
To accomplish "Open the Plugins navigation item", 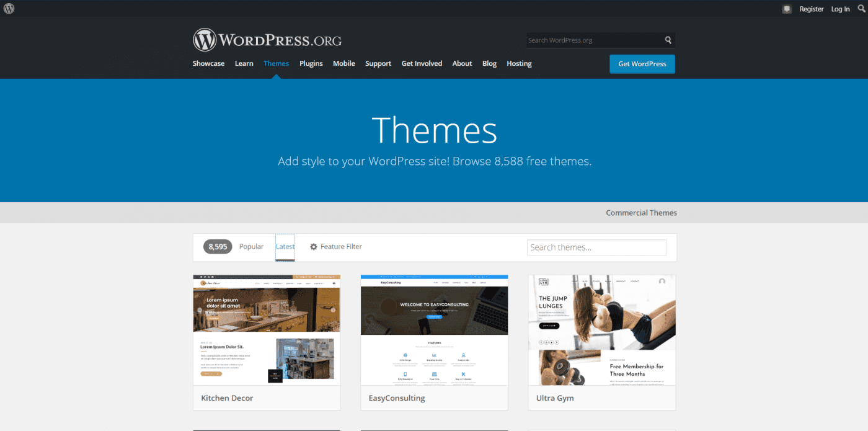I will [311, 63].
